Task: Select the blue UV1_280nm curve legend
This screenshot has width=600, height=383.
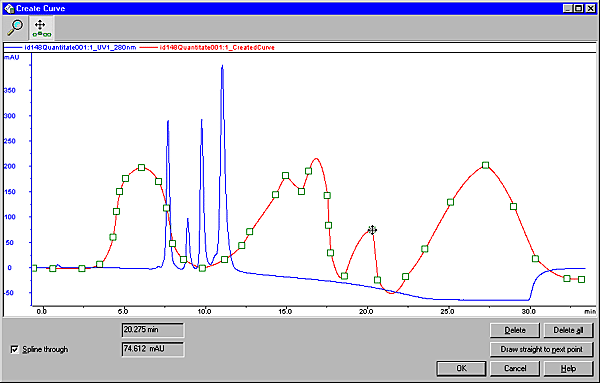Action: pyautogui.click(x=70, y=47)
